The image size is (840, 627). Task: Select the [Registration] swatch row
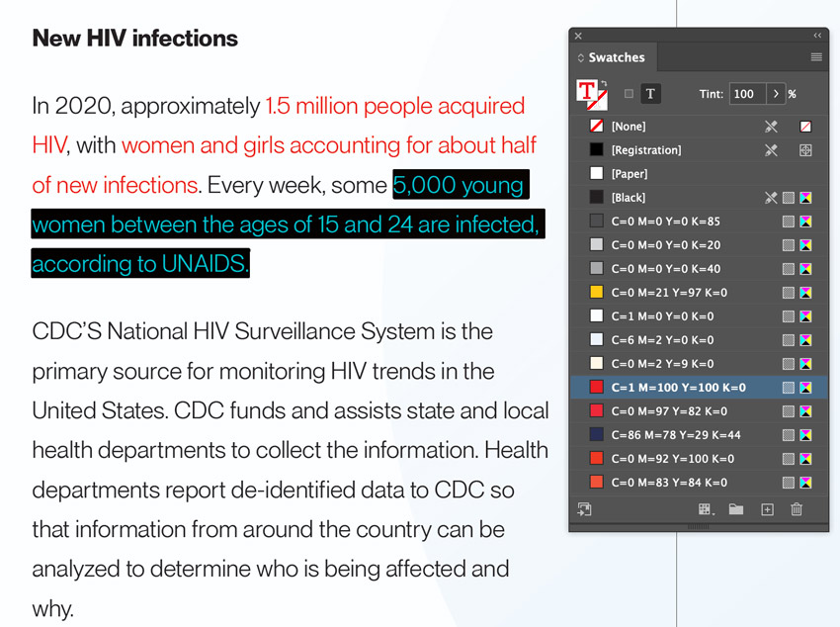coord(699,150)
